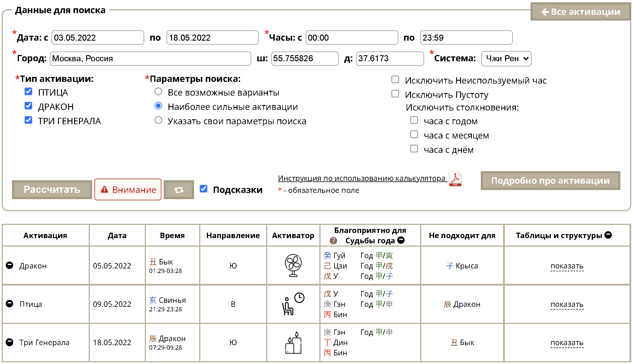Click the Дата column header
This screenshot has width=633, height=364.
[x=117, y=236]
